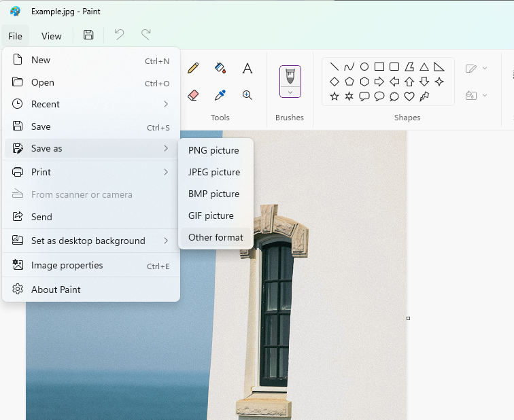The height and width of the screenshot is (420, 514).
Task: Save as JPEG picture
Action: (x=216, y=172)
